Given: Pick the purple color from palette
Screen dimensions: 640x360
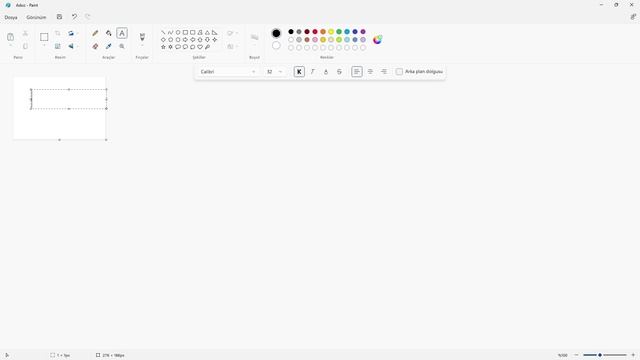Looking at the screenshot, I should coord(363,31).
